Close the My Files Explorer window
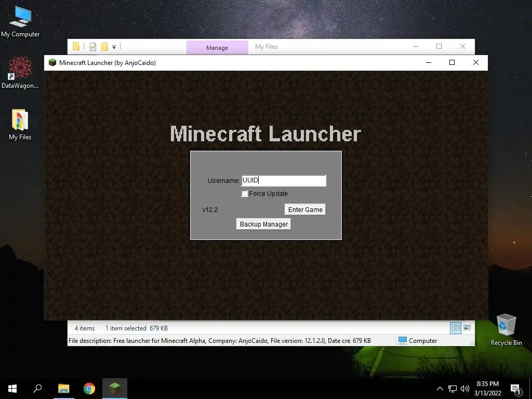Screen dimensions: 532x399 (463, 46)
